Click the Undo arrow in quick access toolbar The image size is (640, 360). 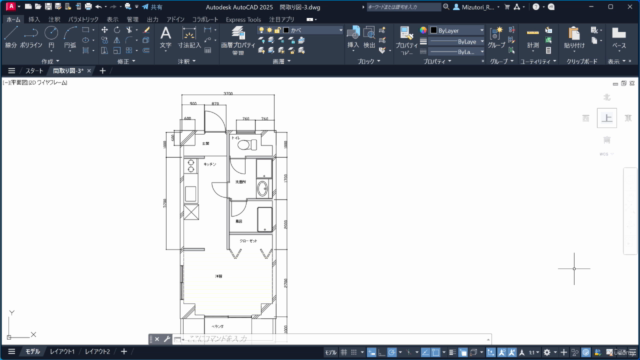pyautogui.click(x=98, y=7)
